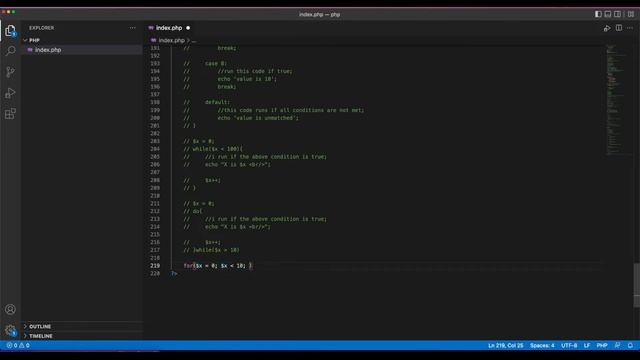This screenshot has width=640, height=360.
Task: Click Ln 219, Col 25 status item
Action: click(x=506, y=345)
